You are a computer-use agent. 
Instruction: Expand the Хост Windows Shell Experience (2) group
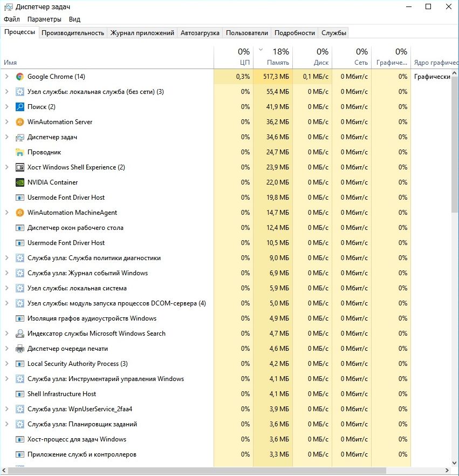(x=6, y=167)
